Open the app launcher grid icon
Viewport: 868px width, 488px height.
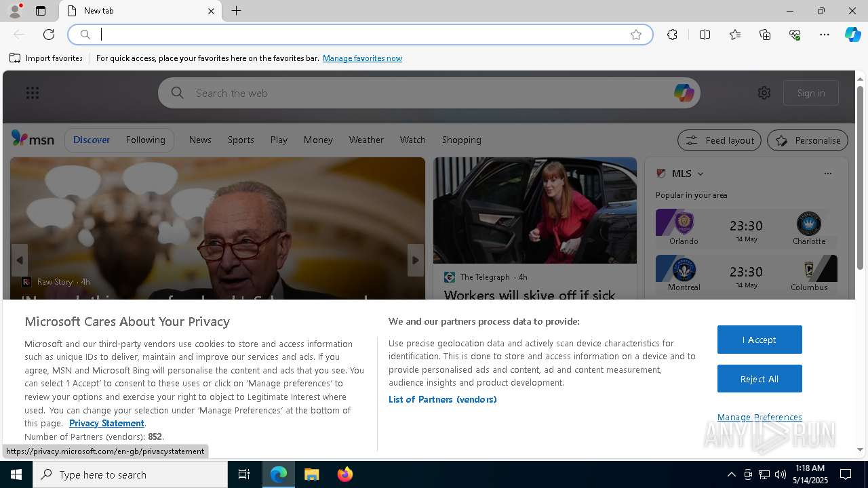pos(33,93)
